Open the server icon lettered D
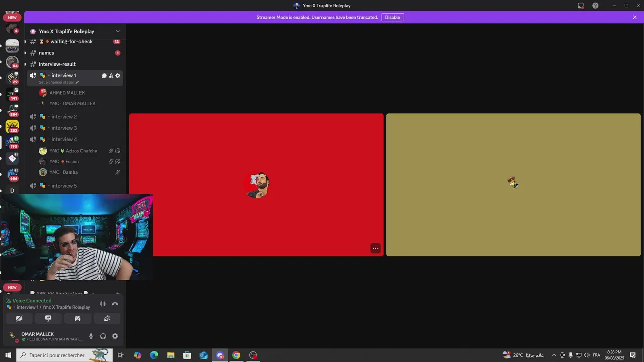 click(x=12, y=191)
